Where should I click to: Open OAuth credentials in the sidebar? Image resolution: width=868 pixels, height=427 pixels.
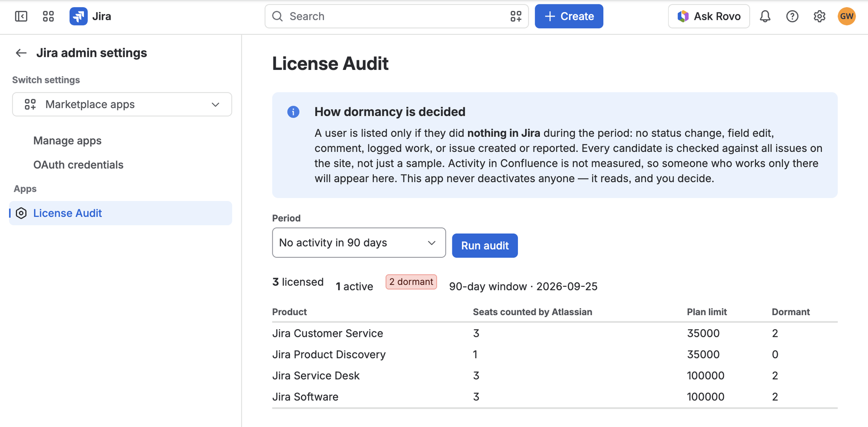(x=78, y=165)
